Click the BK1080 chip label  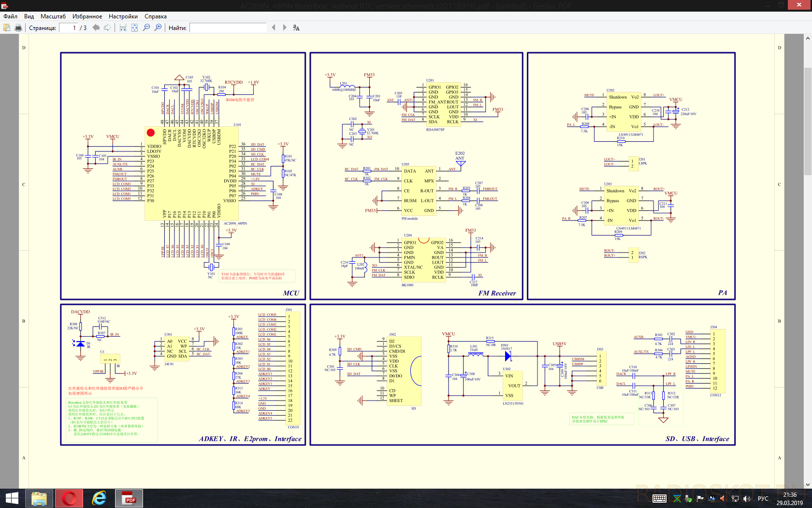(407, 285)
